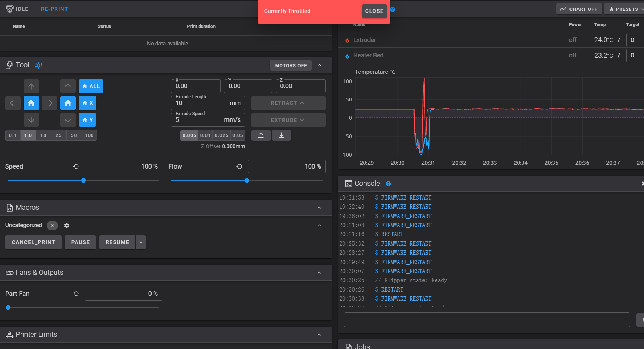Collapse the Tool panel
Screen dimensions: 644x349
[x=319, y=65]
